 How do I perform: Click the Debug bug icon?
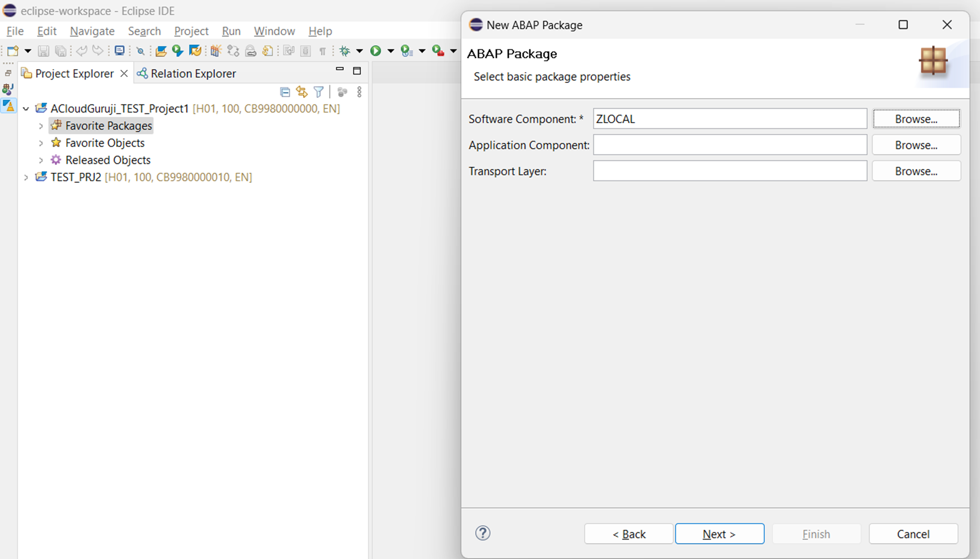(x=344, y=51)
